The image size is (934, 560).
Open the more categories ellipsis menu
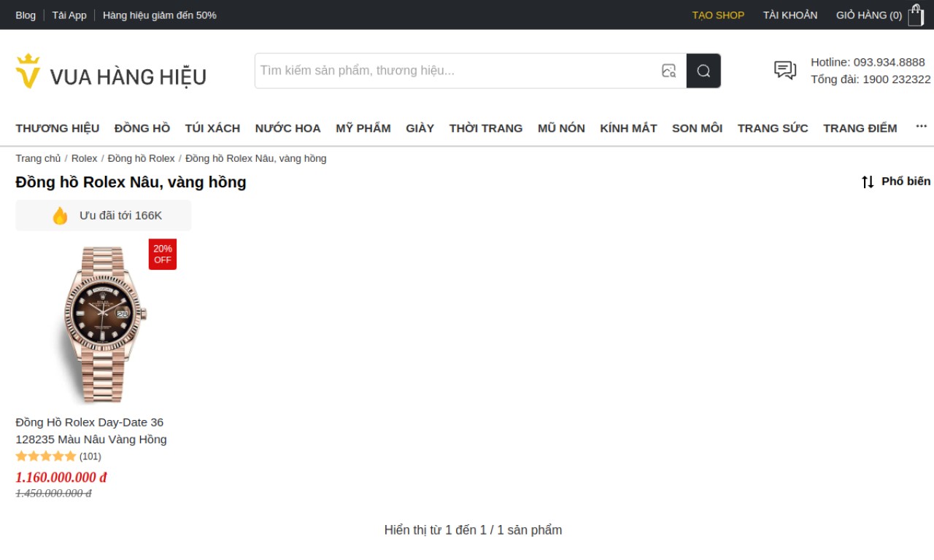[x=922, y=126]
